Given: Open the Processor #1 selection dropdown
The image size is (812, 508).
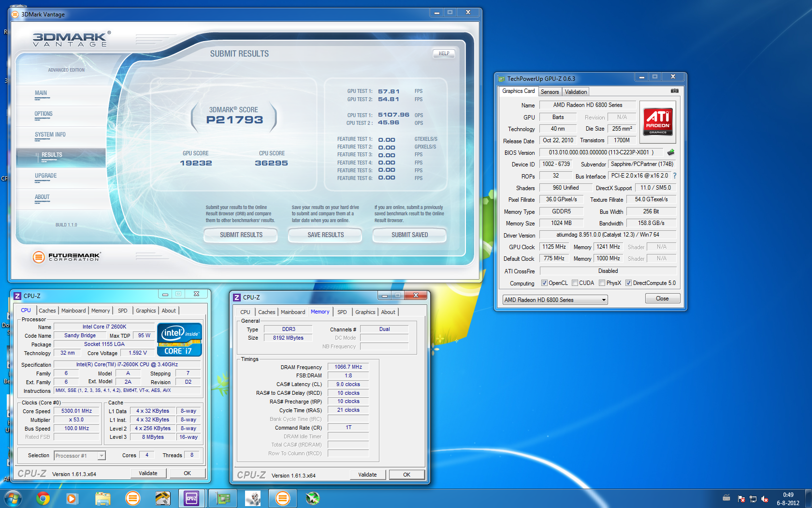Looking at the screenshot, I should click(79, 456).
